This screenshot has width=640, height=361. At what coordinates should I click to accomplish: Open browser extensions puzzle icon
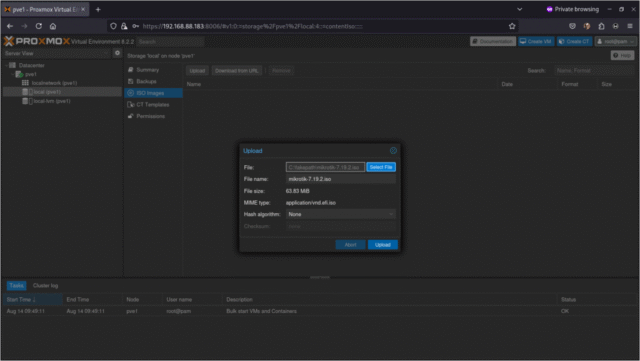click(x=601, y=26)
